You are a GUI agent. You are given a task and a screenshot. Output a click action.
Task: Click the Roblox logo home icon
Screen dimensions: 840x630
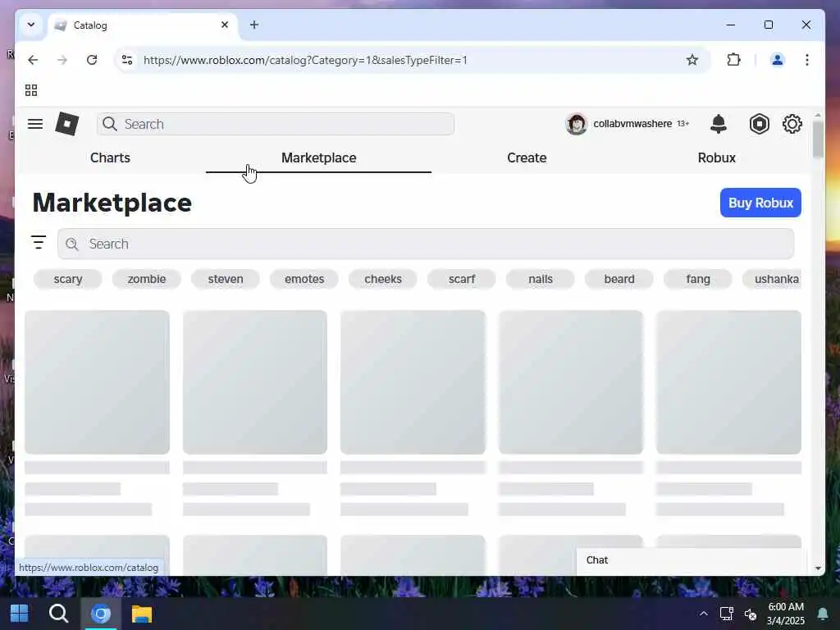67,124
